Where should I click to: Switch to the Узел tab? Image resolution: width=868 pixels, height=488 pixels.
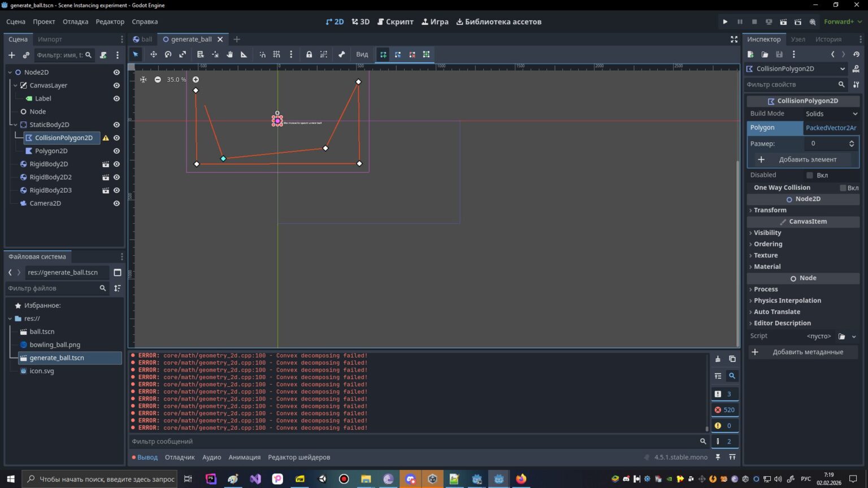point(798,39)
